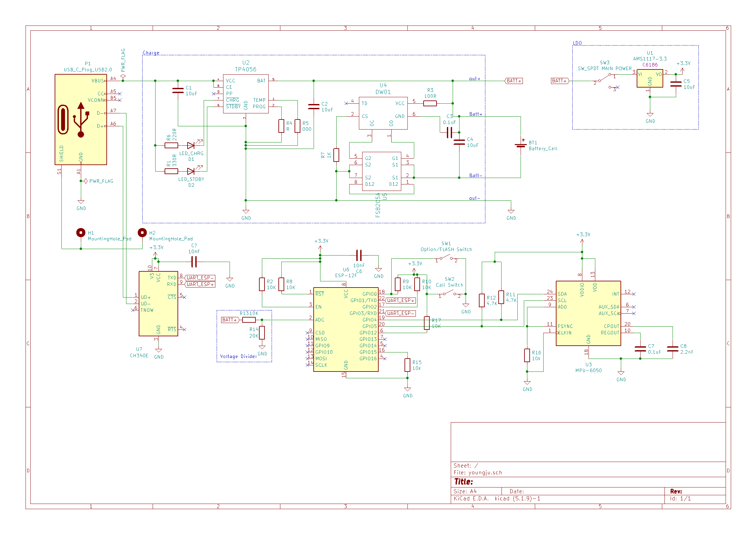Image resolution: width=756 pixels, height=534 pixels.
Task: Click the Voltage Divider box label
Action: pos(238,356)
